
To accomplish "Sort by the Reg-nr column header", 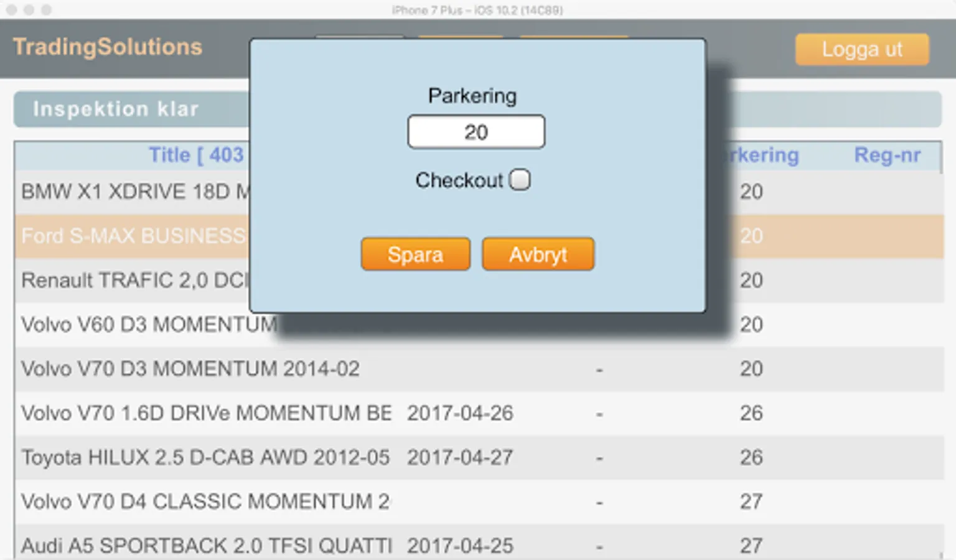I will [x=887, y=155].
